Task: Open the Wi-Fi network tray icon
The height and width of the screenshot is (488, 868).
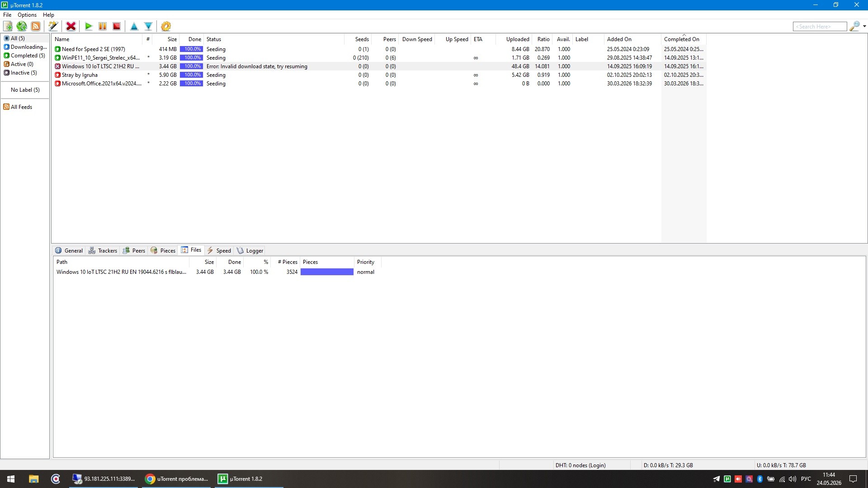Action: (782, 479)
